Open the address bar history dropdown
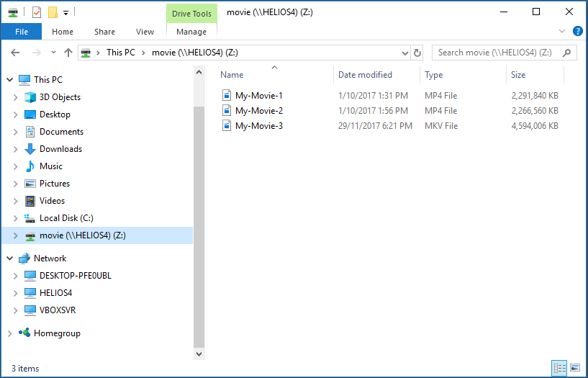 [405, 53]
